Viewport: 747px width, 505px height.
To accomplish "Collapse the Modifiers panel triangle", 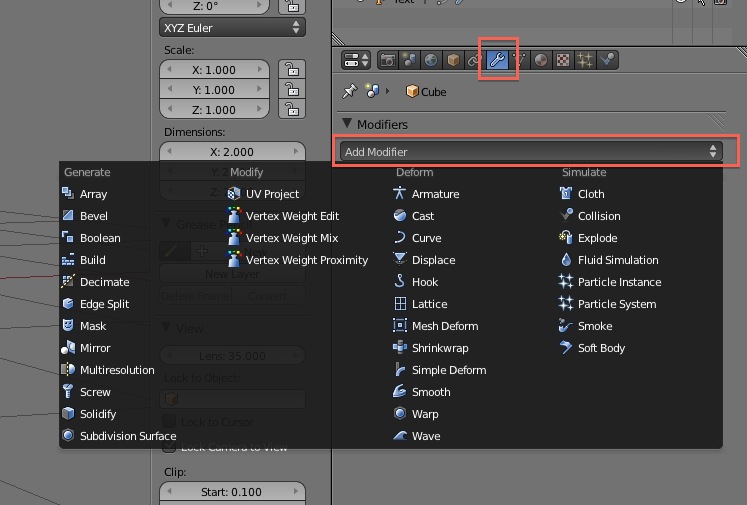I will point(347,123).
